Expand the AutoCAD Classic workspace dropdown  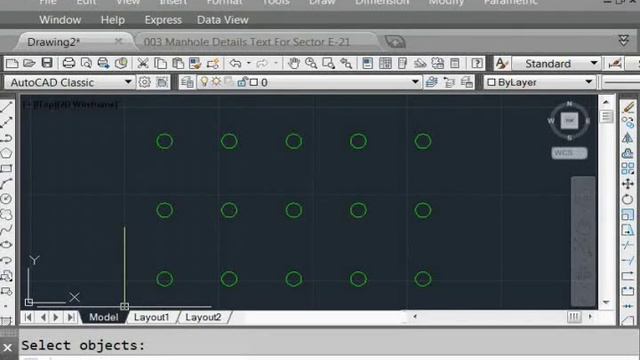tap(128, 82)
